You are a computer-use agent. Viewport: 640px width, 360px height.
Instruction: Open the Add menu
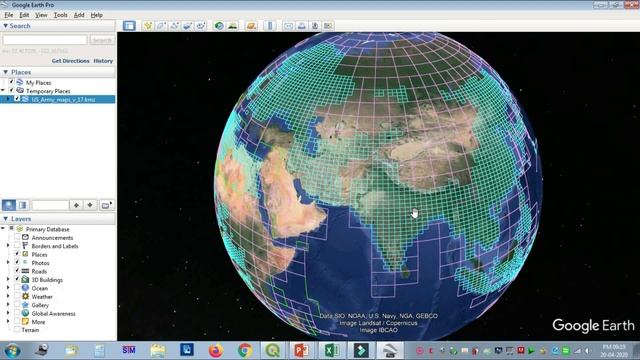(79, 15)
